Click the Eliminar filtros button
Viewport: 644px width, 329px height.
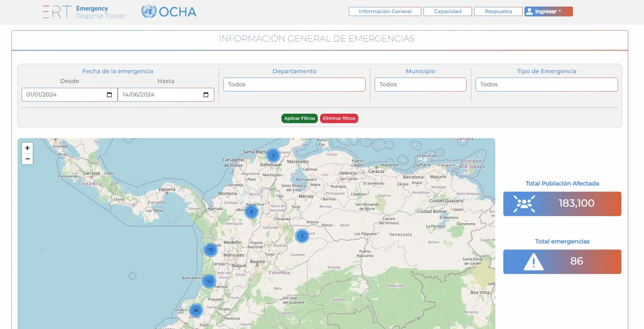pyautogui.click(x=339, y=118)
